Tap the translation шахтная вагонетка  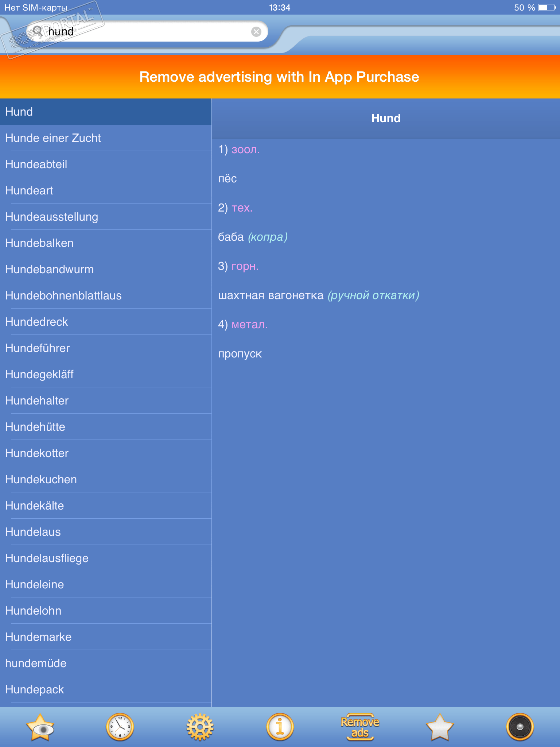click(271, 295)
